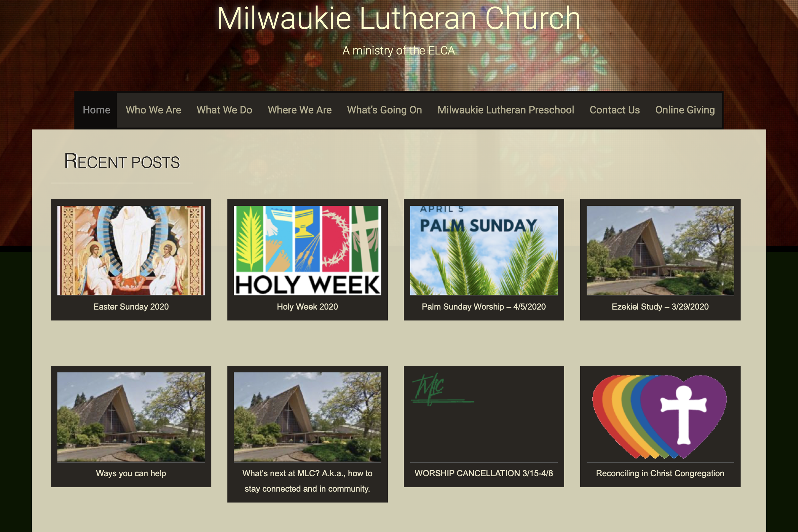Click the A ministry of the ELCA tagline
Screen dimensions: 798x532
(x=399, y=51)
